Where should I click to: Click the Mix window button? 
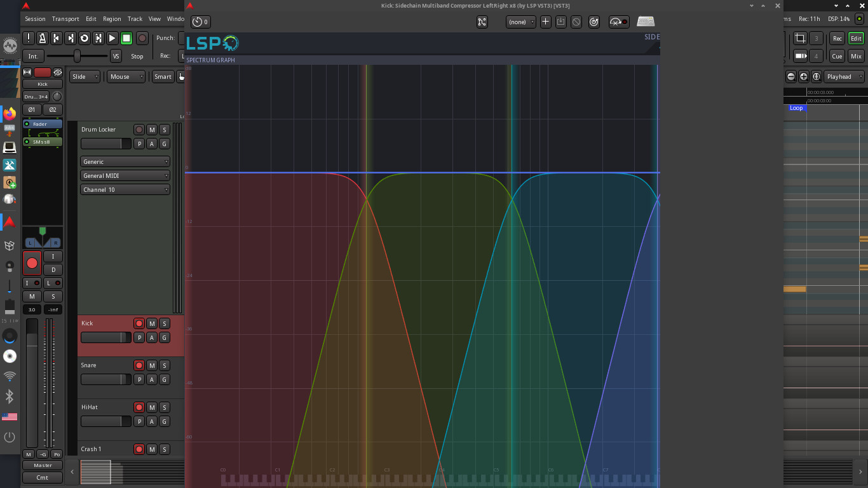[856, 56]
